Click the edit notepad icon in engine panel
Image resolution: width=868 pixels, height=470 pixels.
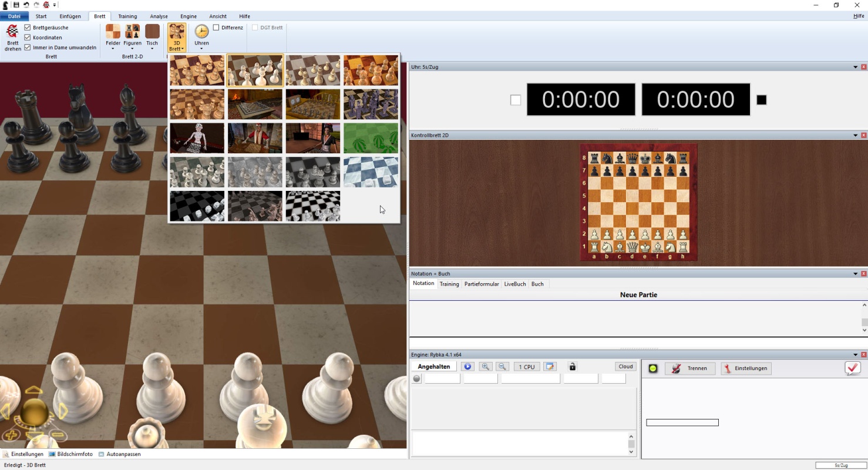[550, 367]
